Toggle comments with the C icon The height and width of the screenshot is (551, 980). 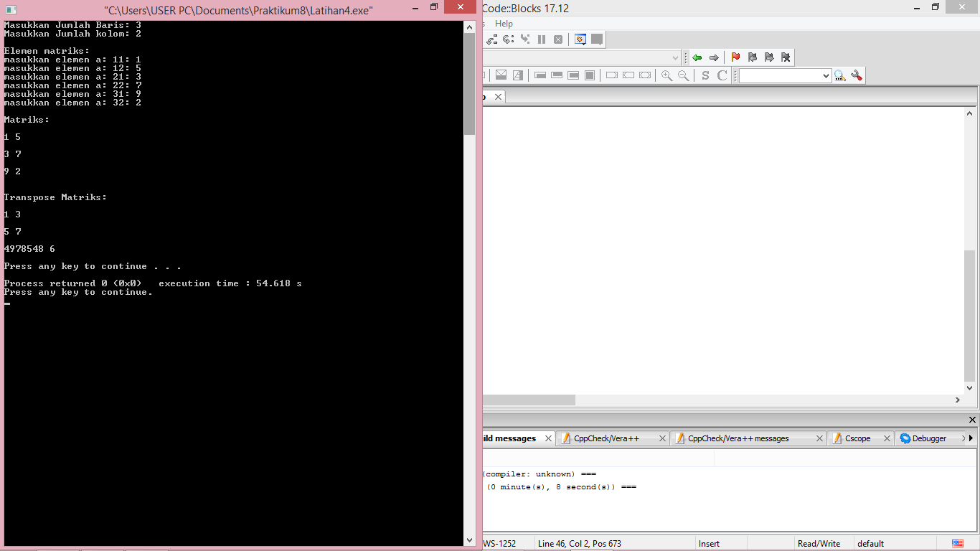(x=722, y=75)
